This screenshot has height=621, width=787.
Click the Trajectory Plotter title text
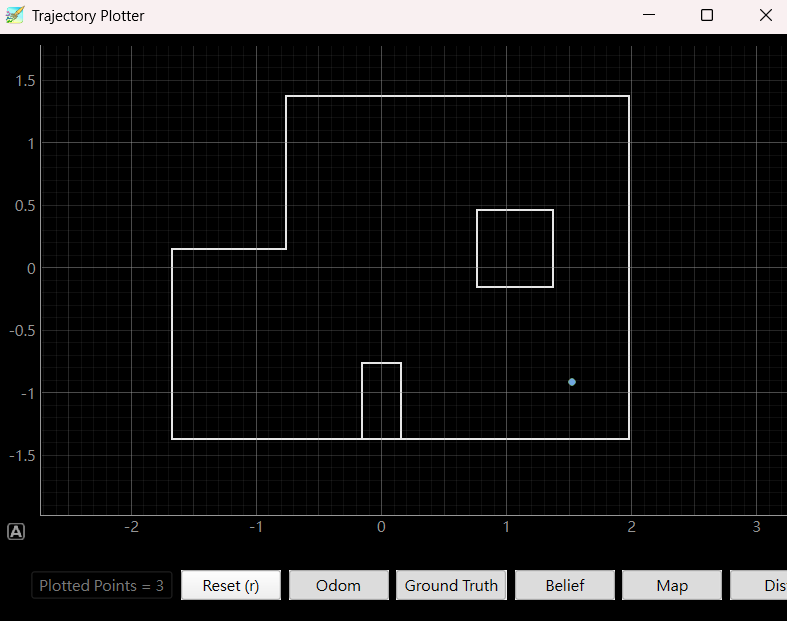(x=88, y=16)
